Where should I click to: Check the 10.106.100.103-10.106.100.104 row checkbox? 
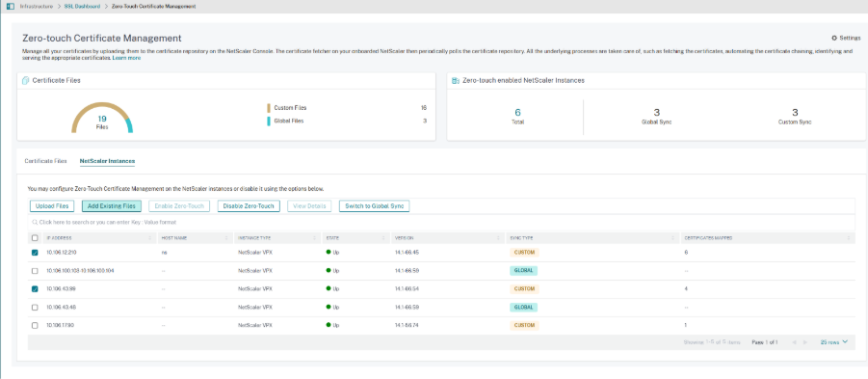[x=35, y=271]
